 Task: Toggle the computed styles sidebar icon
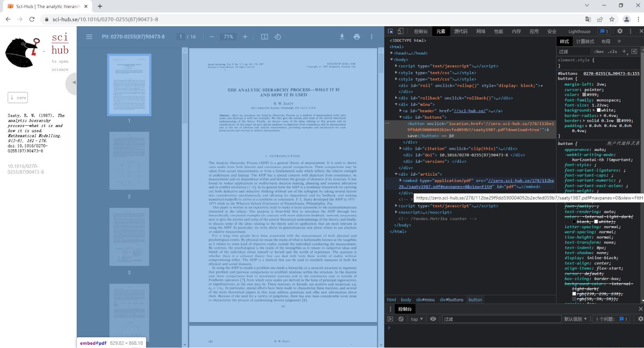(634, 51)
